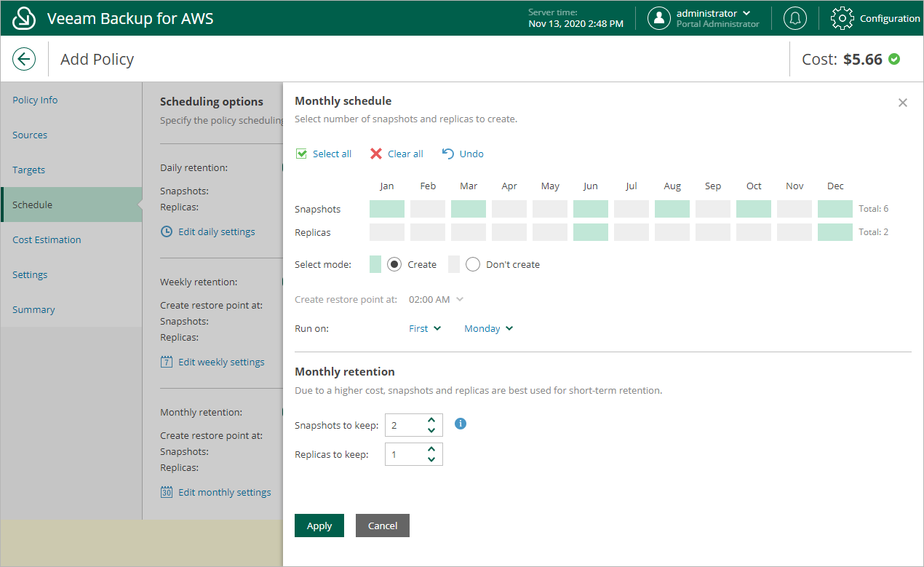Screen dimensions: 924x567
Task: Undo the last schedule change
Action: pos(463,154)
